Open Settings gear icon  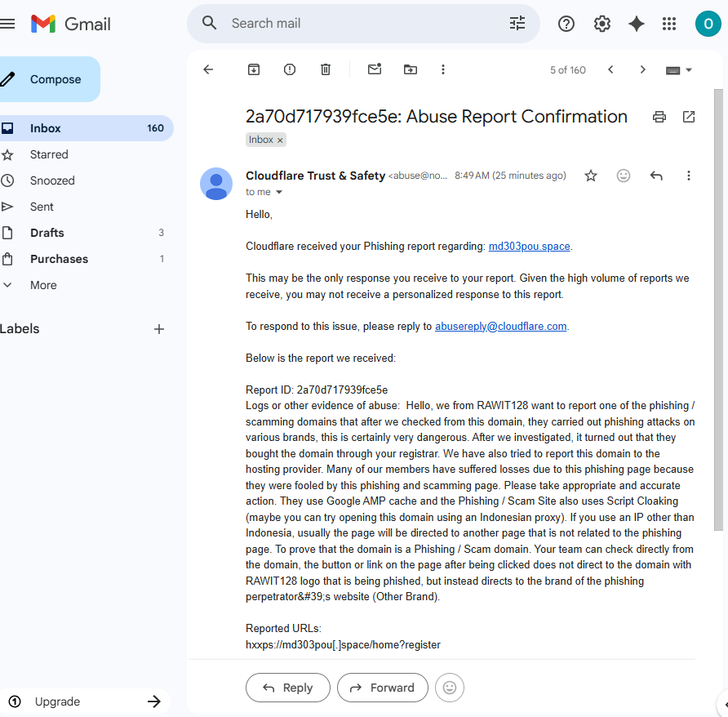pyautogui.click(x=601, y=24)
